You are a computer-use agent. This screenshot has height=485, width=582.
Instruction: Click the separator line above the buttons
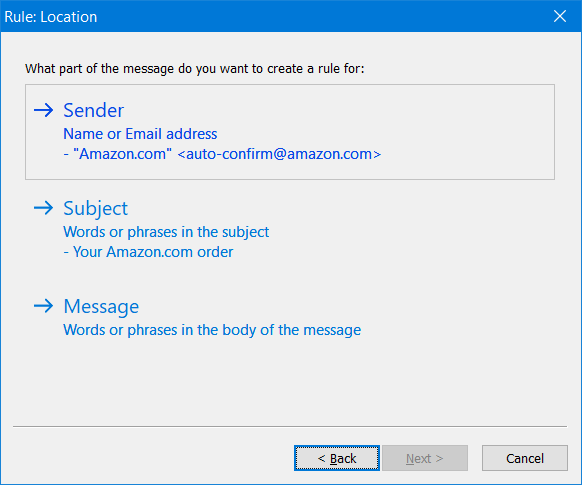pyautogui.click(x=290, y=427)
